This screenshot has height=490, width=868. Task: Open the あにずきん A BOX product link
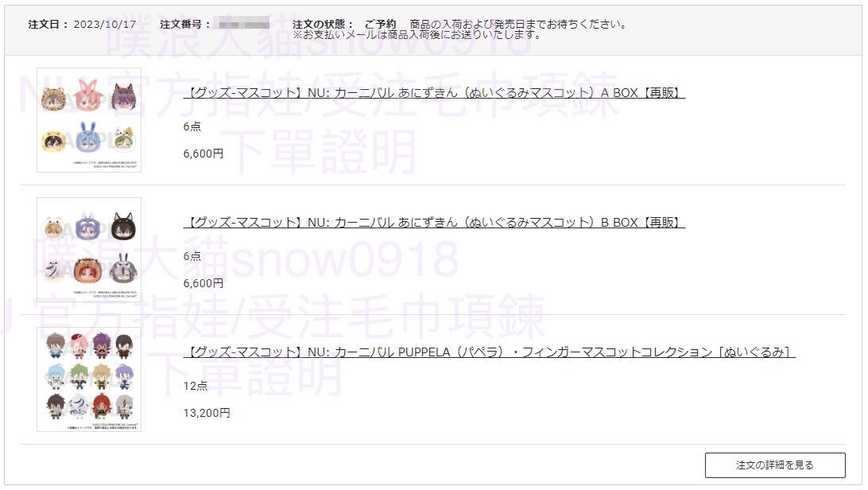(434, 93)
